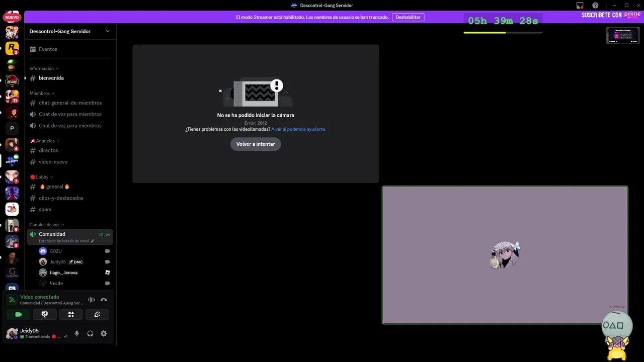Open User Settings gear icon

point(104,333)
